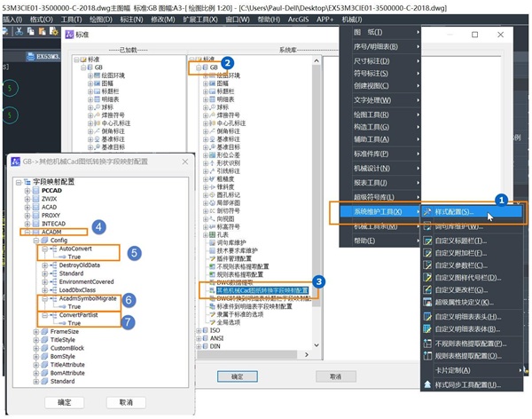Click system library vertical scrollbar up arrow
532x419 pixels.
(317, 61)
